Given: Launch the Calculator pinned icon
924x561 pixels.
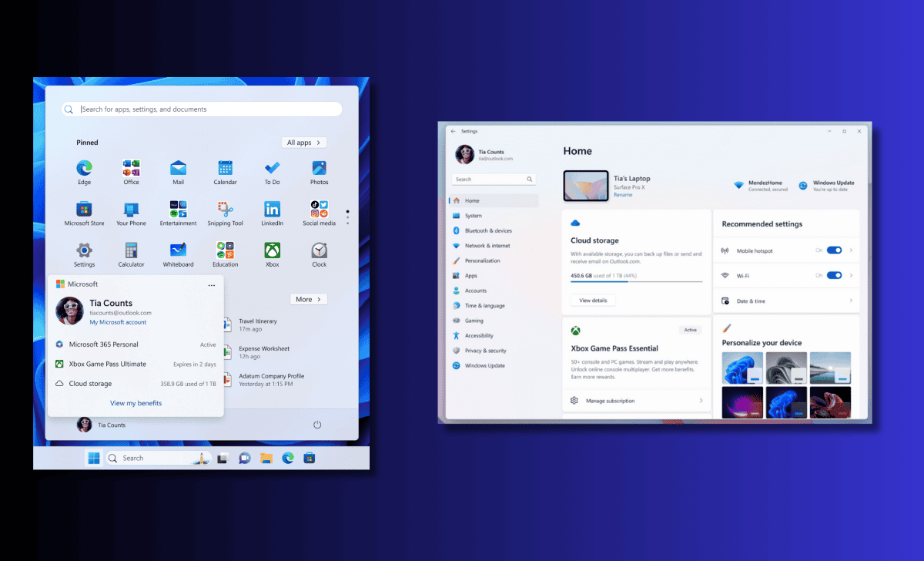Looking at the screenshot, I should coord(131,249).
